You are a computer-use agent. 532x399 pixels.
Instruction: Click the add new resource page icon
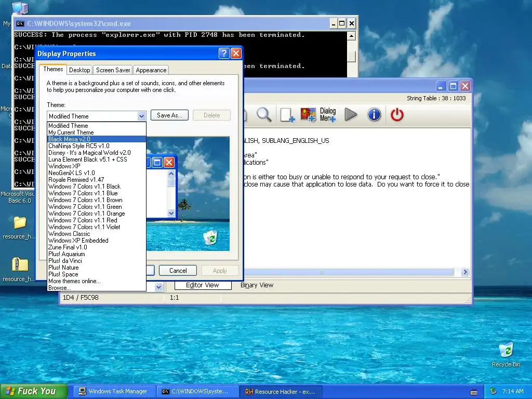tap(287, 115)
